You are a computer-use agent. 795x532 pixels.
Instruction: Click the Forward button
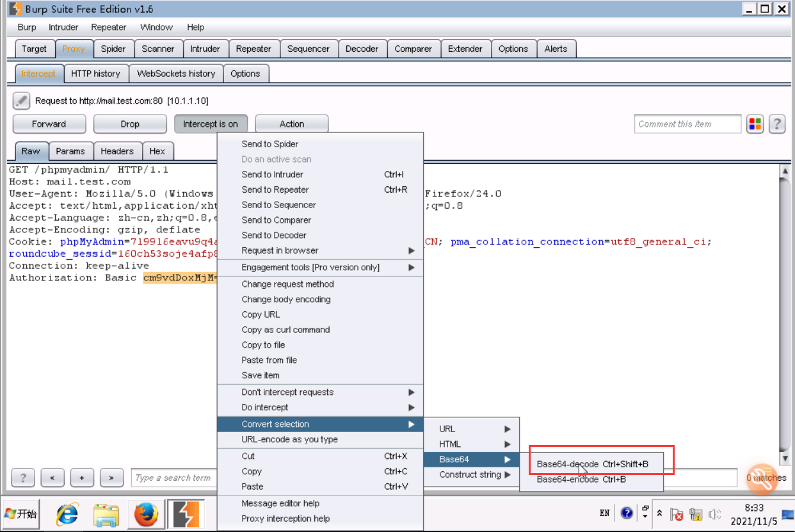click(49, 124)
